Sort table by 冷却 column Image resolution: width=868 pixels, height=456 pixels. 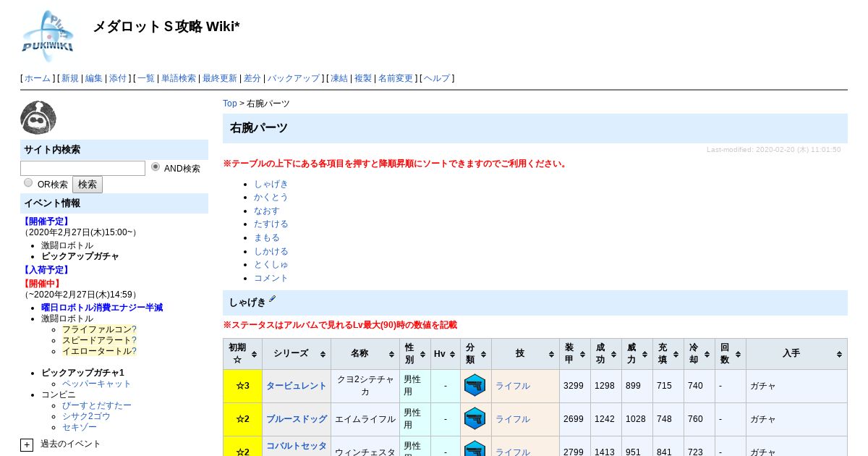click(699, 354)
